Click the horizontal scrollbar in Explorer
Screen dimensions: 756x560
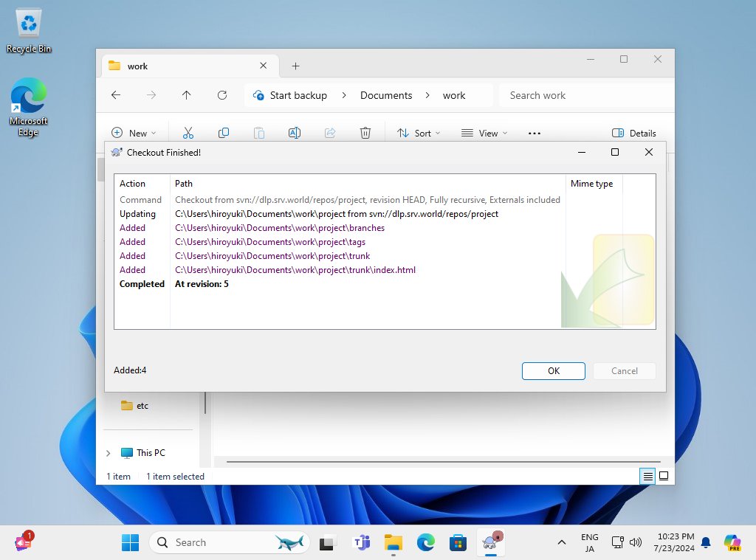(x=444, y=462)
